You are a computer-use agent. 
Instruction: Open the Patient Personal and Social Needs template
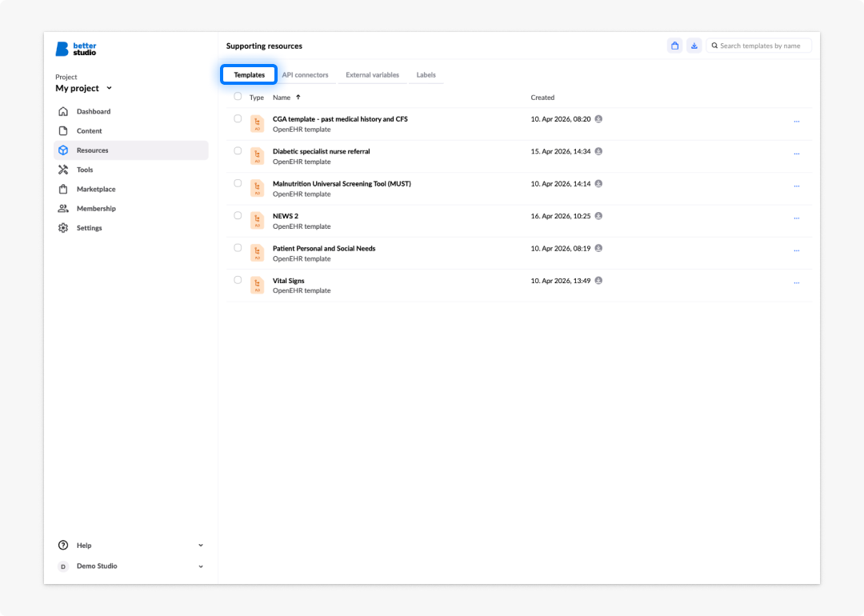coord(324,249)
